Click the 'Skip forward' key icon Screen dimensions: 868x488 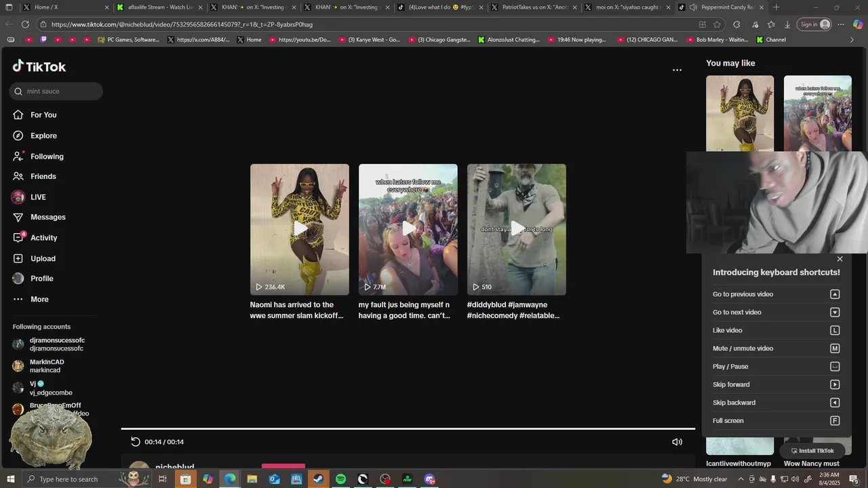pos(835,385)
